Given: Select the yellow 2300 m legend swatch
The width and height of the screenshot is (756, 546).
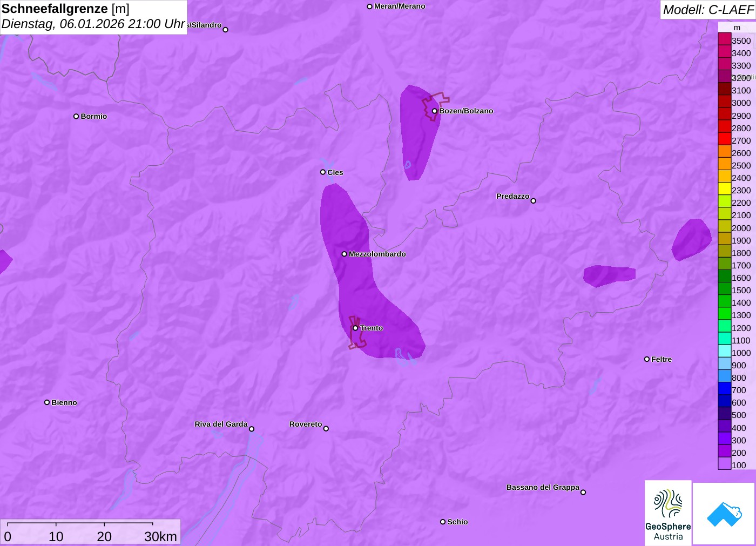Looking at the screenshot, I should pos(724,188).
